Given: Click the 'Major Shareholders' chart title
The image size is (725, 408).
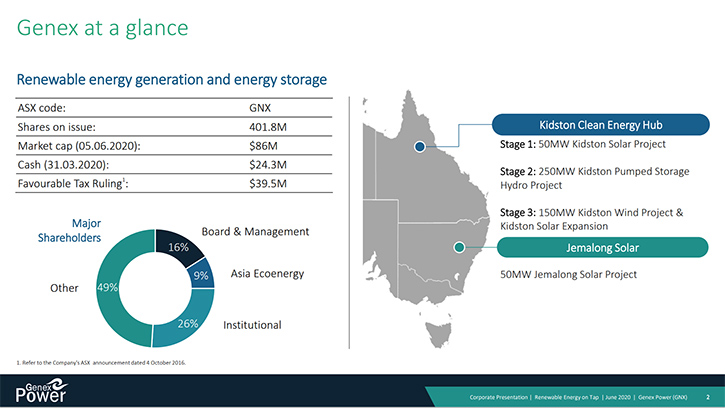Looking at the screenshot, I should tap(69, 230).
